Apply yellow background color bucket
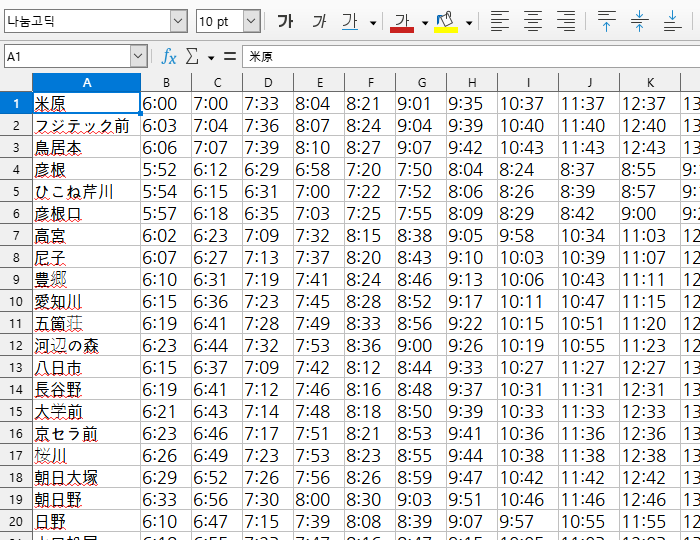700x540 pixels. pos(446,21)
